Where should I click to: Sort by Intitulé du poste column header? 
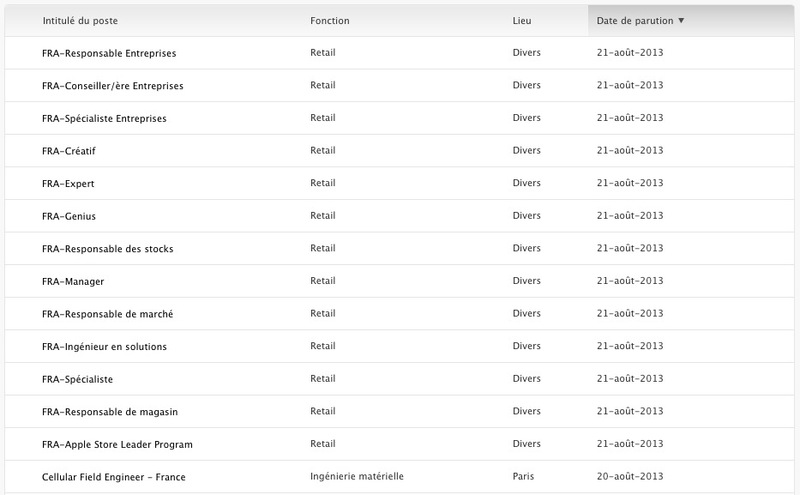80,21
